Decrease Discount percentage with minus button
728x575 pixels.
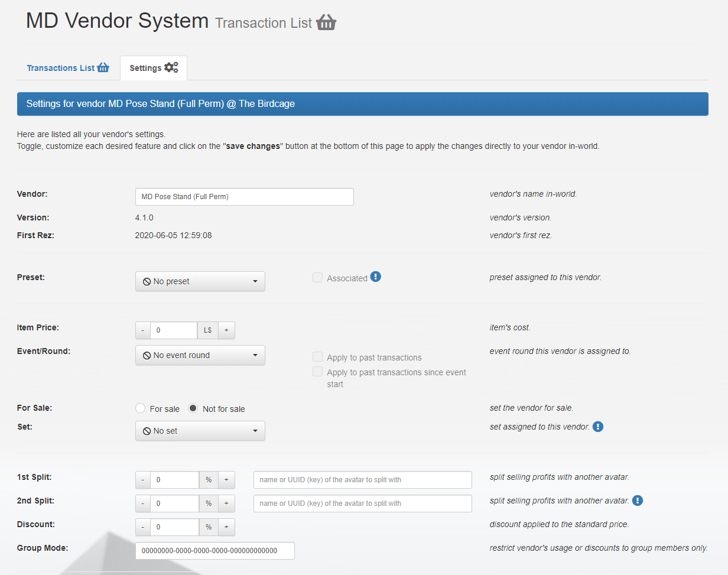coord(143,527)
